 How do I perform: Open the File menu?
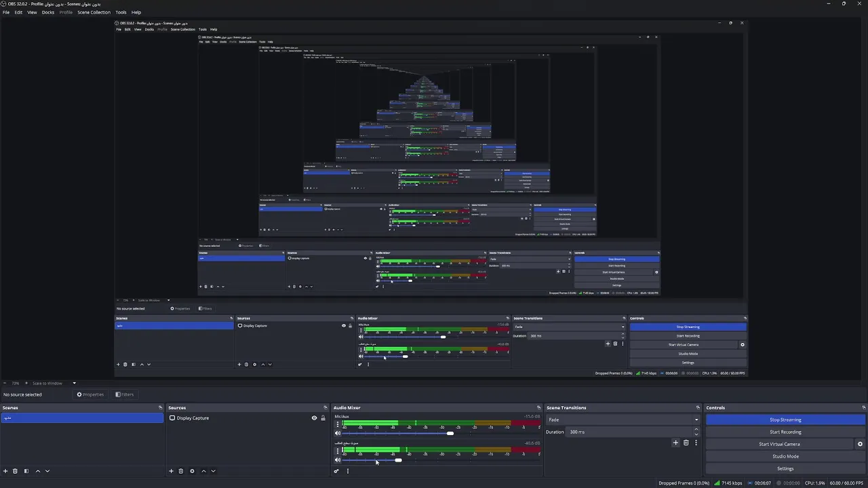[x=6, y=12]
